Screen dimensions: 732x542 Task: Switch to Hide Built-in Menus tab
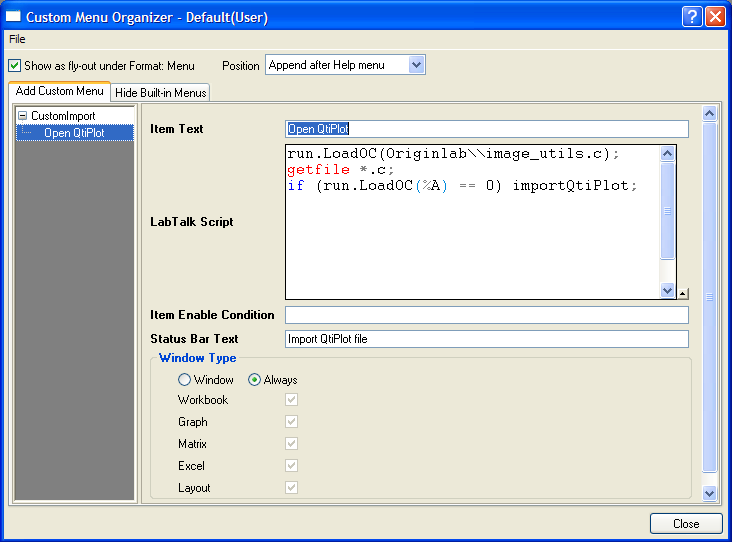click(160, 93)
